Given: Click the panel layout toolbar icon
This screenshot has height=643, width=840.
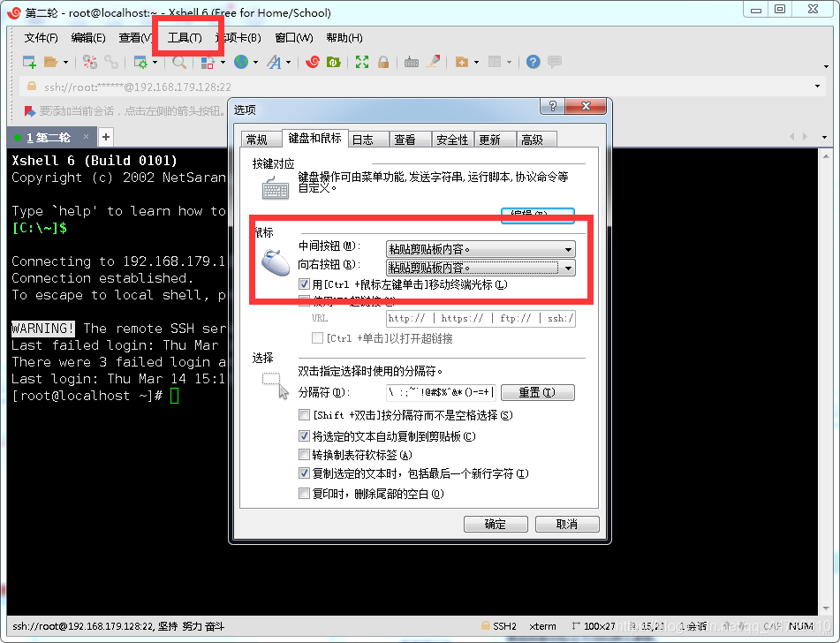Looking at the screenshot, I should click(495, 62).
